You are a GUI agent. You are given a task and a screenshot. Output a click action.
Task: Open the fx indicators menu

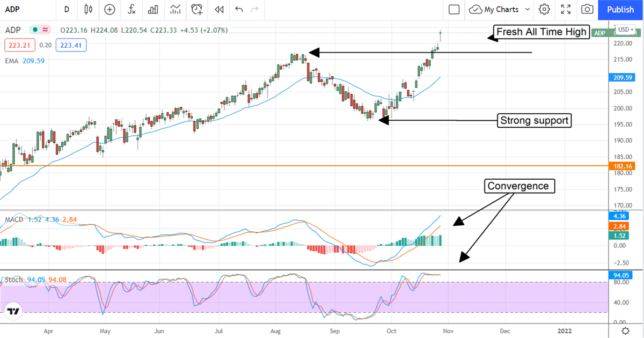pos(131,9)
